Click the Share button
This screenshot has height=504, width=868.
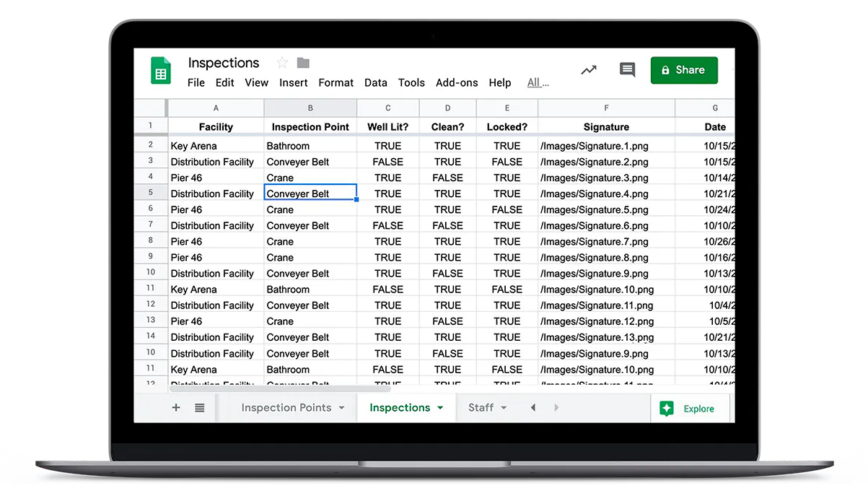pos(684,70)
